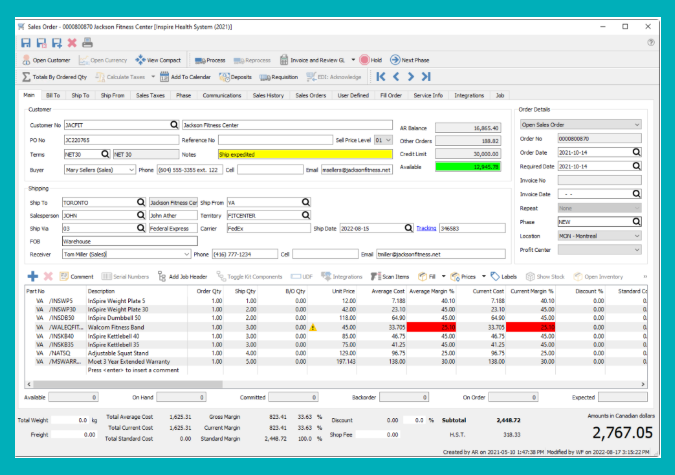Image resolution: width=675 pixels, height=475 pixels.
Task: Open the Communications tab
Action: 222,95
